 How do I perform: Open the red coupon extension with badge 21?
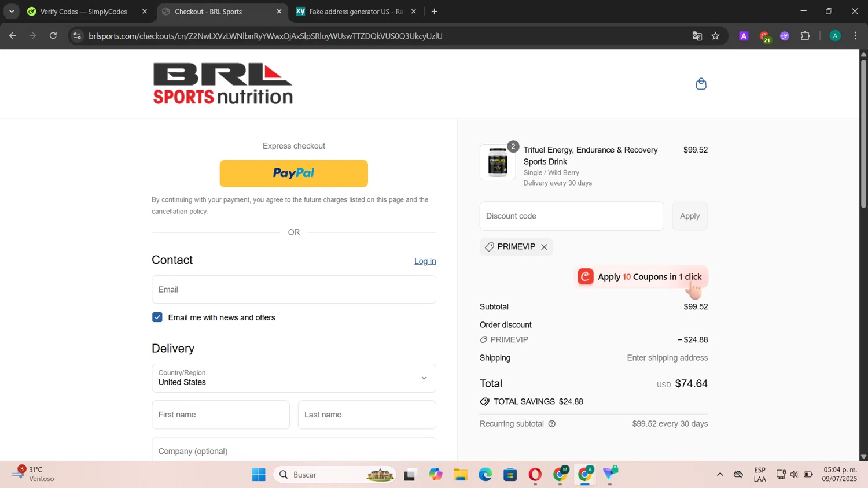click(764, 36)
